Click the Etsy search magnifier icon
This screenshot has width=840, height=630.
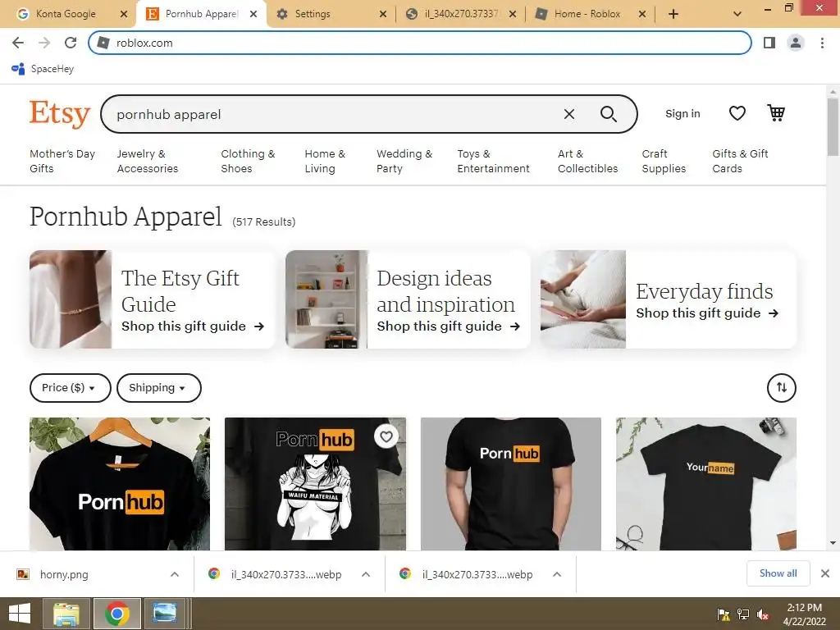[x=608, y=114]
